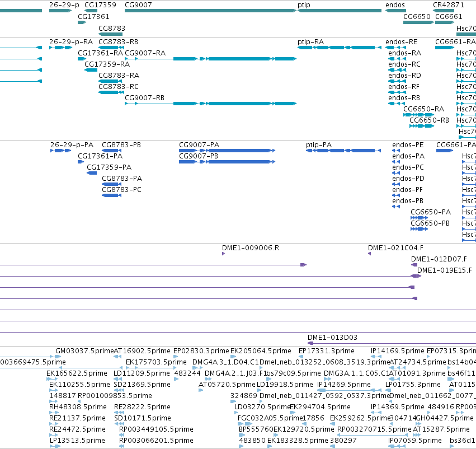Click the CG17361-RA transcript label

point(101,53)
